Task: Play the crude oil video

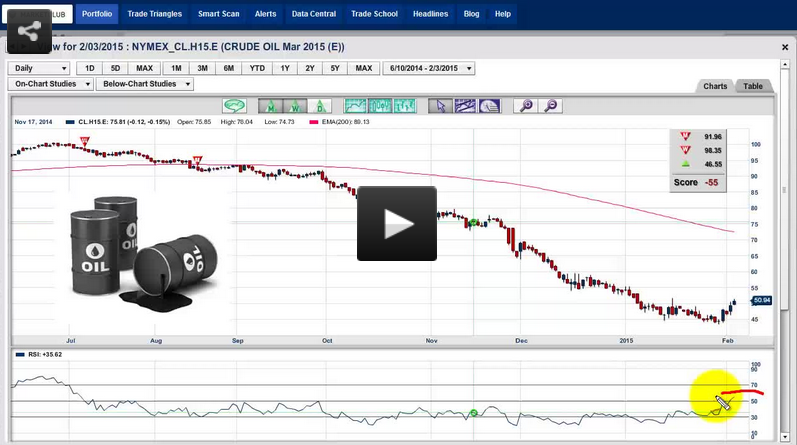Action: coord(397,224)
